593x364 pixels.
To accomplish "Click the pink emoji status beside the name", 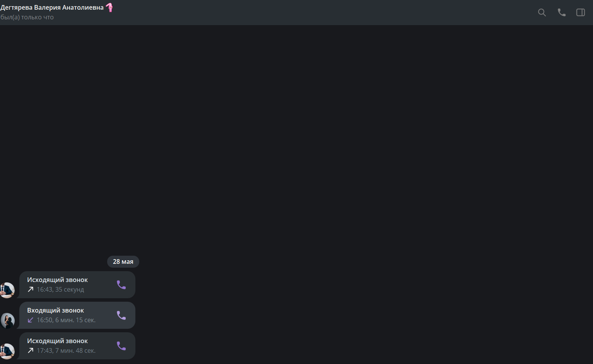I will (109, 7).
